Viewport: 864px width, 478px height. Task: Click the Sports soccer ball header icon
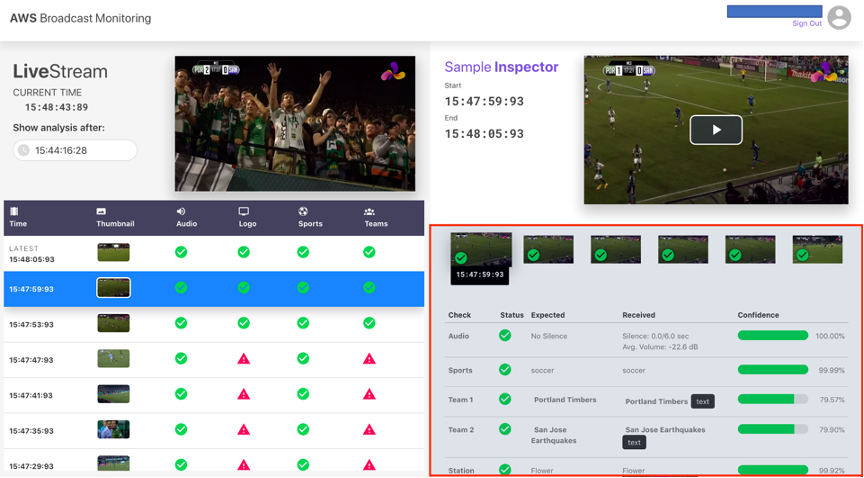click(x=303, y=211)
